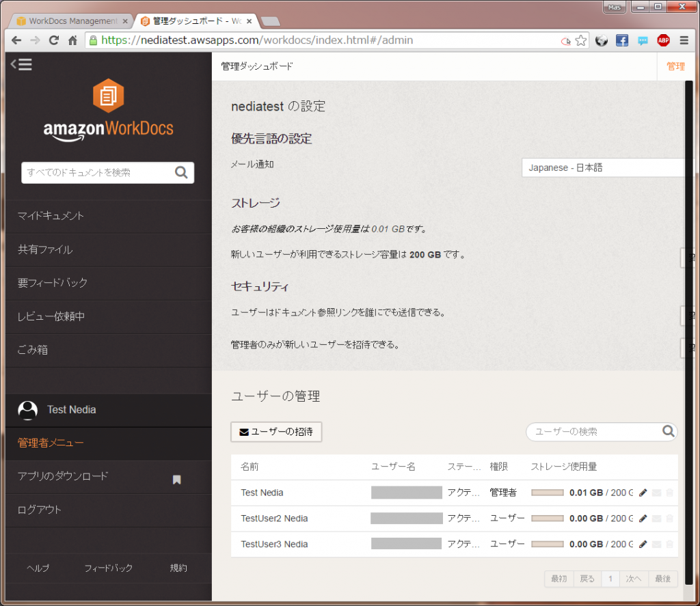This screenshot has height=606, width=700.
Task: Click the globe extension icon
Action: pyautogui.click(x=602, y=40)
